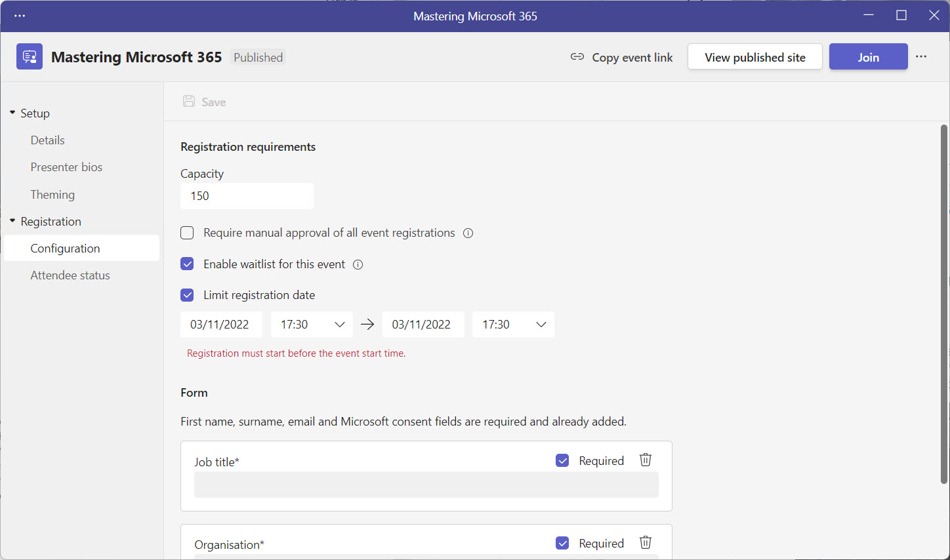Click the info icon next to waitlist option
This screenshot has width=950, height=560.
click(x=358, y=264)
